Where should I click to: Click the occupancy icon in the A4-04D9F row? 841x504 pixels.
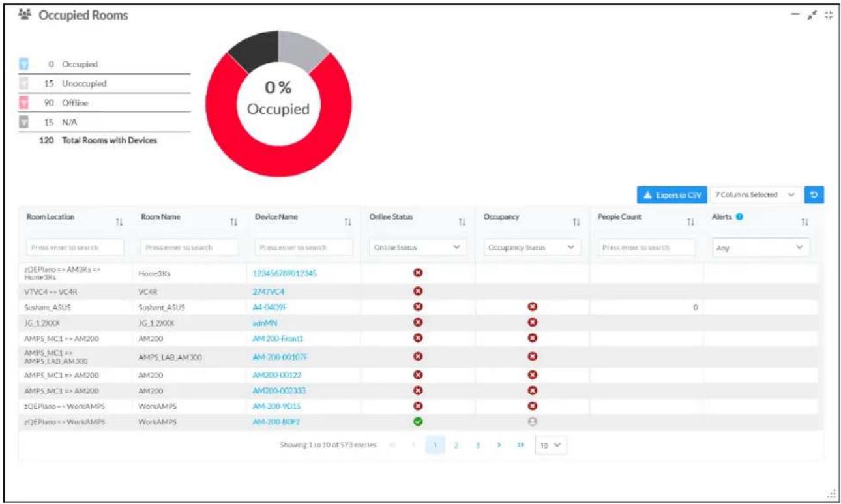pyautogui.click(x=532, y=306)
